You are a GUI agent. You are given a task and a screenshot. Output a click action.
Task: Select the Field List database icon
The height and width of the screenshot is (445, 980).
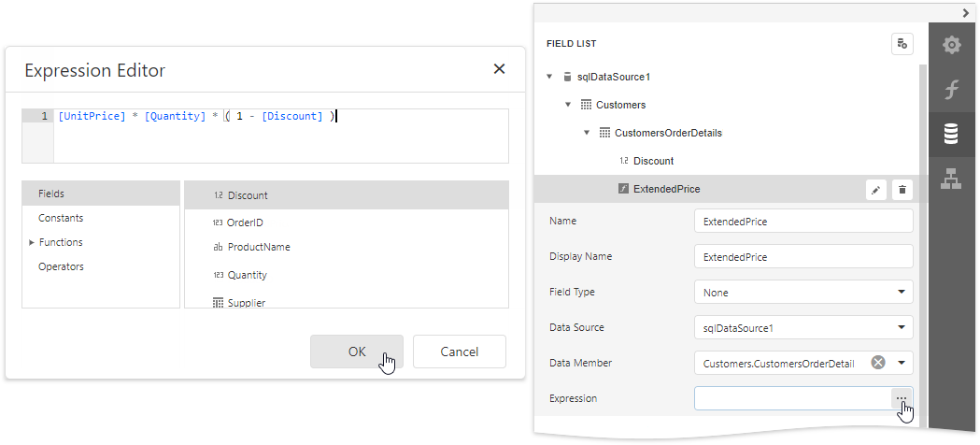click(x=951, y=135)
